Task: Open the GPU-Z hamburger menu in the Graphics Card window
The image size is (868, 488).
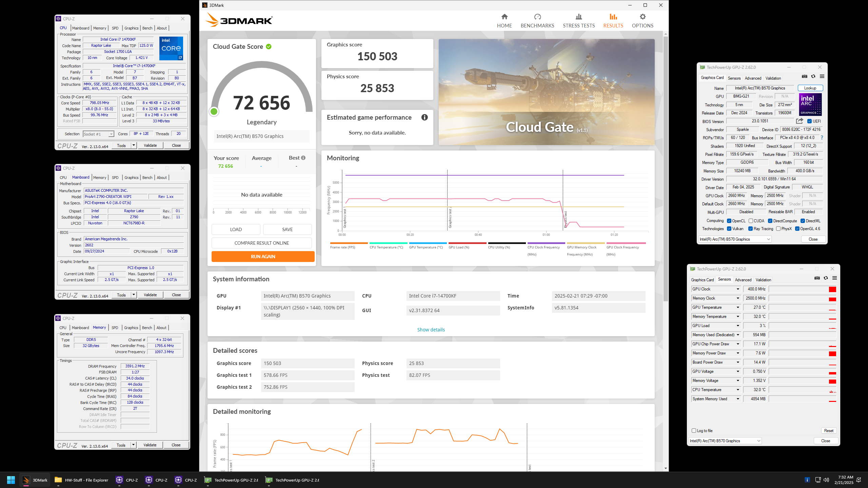Action: [822, 77]
